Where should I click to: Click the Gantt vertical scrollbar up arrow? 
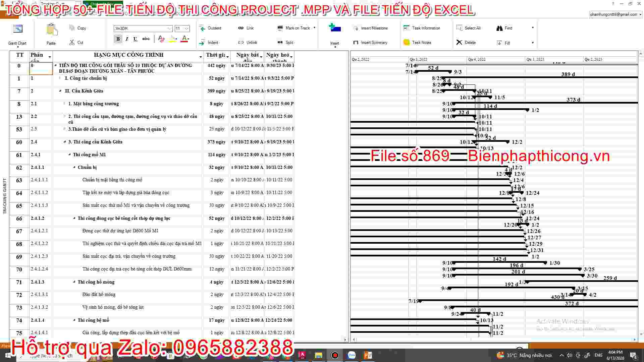(x=641, y=53)
